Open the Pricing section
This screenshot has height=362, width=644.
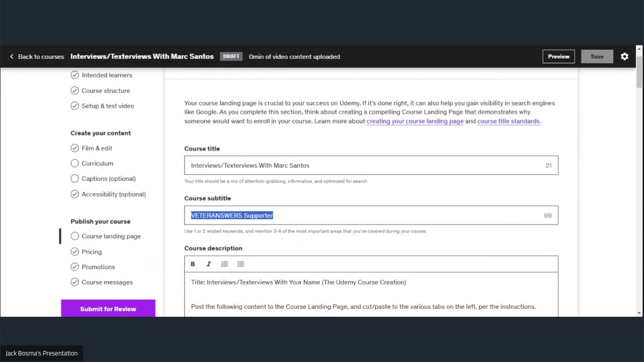[92, 251]
